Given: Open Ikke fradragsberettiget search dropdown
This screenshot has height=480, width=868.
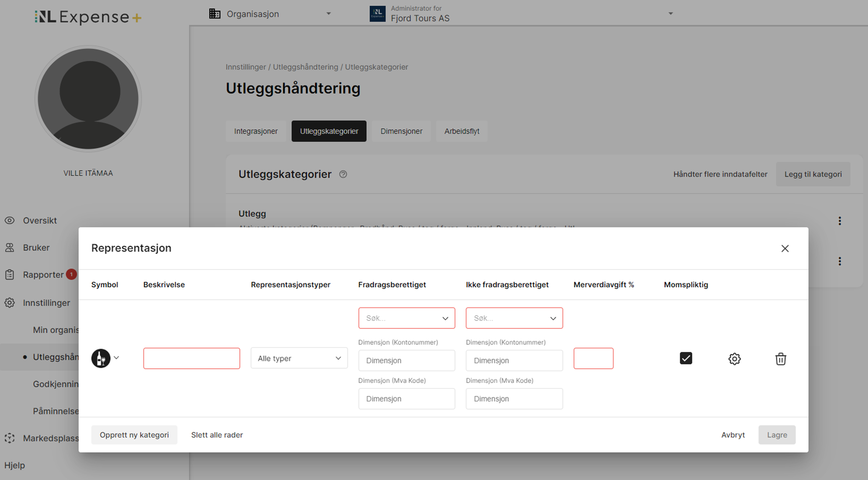Looking at the screenshot, I should (x=514, y=318).
